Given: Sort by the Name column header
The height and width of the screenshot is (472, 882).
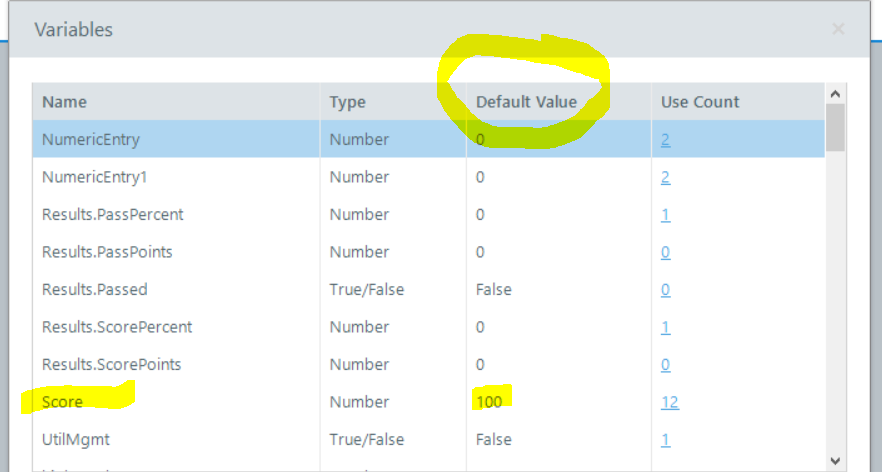Looking at the screenshot, I should (x=64, y=102).
